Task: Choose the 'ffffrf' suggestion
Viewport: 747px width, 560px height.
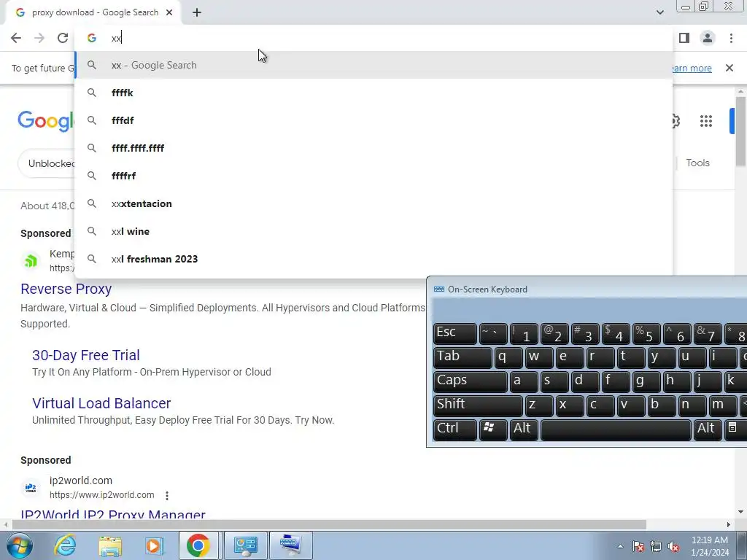Action: click(x=373, y=176)
